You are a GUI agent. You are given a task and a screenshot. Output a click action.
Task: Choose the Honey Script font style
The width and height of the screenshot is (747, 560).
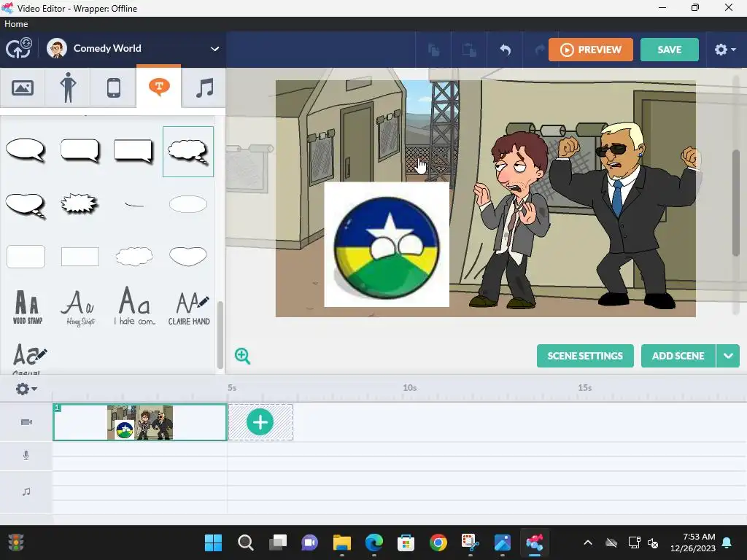pyautogui.click(x=80, y=307)
